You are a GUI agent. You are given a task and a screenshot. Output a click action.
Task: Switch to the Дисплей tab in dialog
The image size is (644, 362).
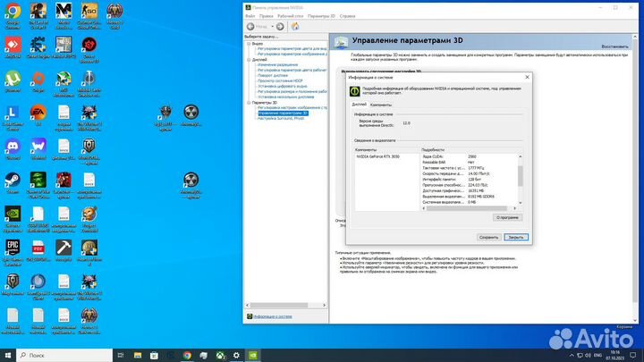click(x=359, y=105)
